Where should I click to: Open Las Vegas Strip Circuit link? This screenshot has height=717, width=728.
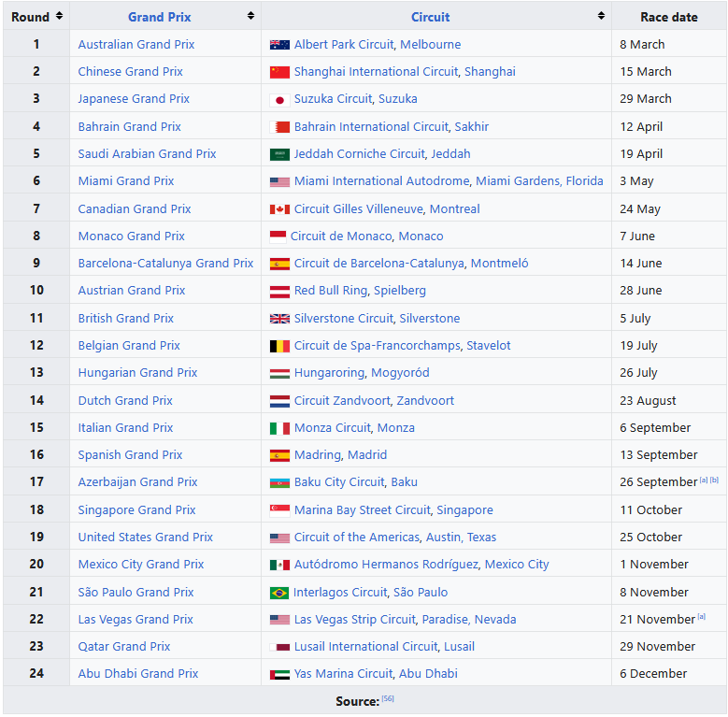coord(355,620)
